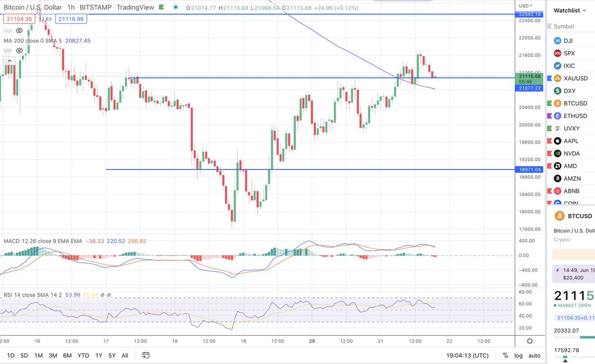Viewport: 595px width, 364px height.
Task: Select the All time range
Action: point(125,355)
